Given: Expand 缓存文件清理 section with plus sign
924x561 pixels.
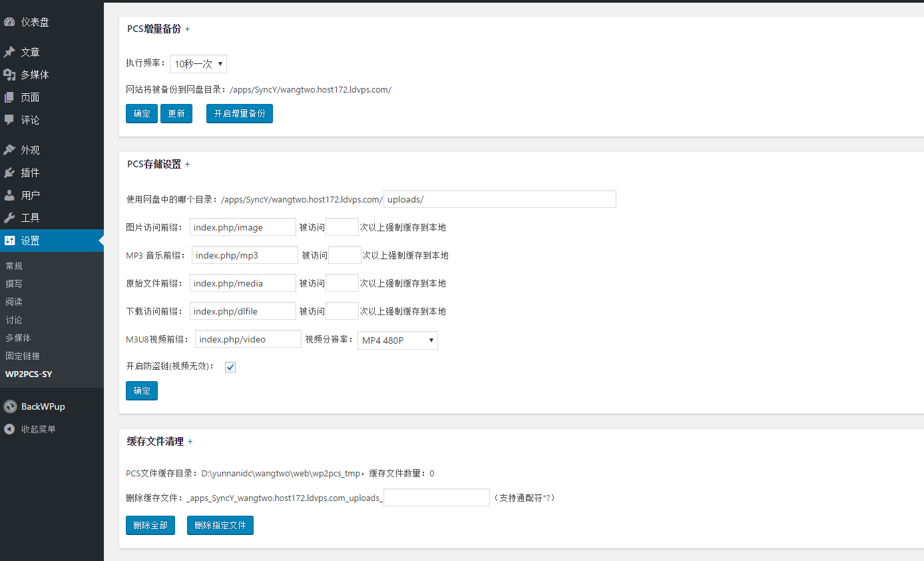Looking at the screenshot, I should (x=190, y=442).
